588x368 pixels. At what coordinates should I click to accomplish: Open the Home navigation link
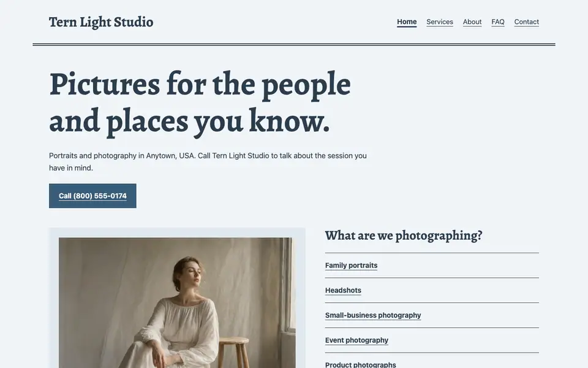tap(407, 22)
